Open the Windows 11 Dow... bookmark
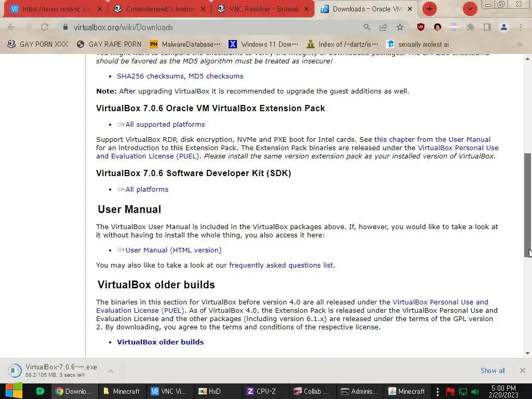Screen dimensions: 532x399 click(263, 44)
